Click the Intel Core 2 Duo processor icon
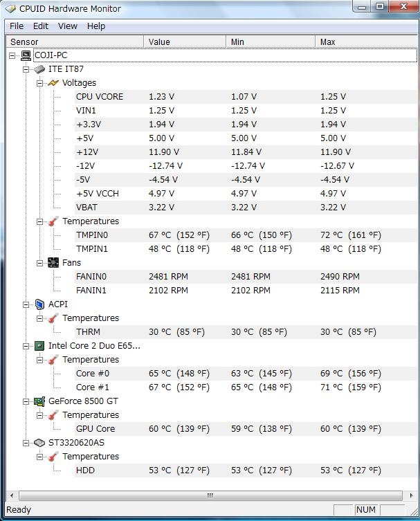Screen dimensions: 420x521 point(39,346)
